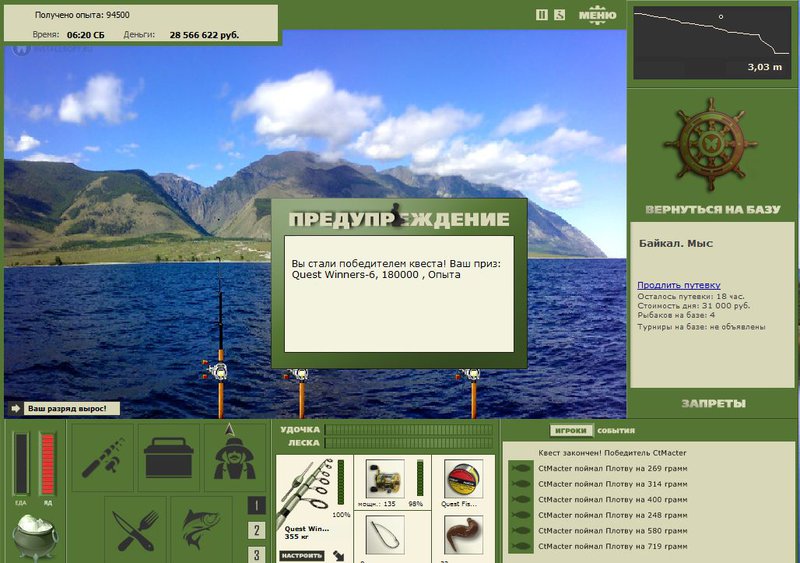Select the worm bait slot
The width and height of the screenshot is (800, 563).
coord(463,535)
